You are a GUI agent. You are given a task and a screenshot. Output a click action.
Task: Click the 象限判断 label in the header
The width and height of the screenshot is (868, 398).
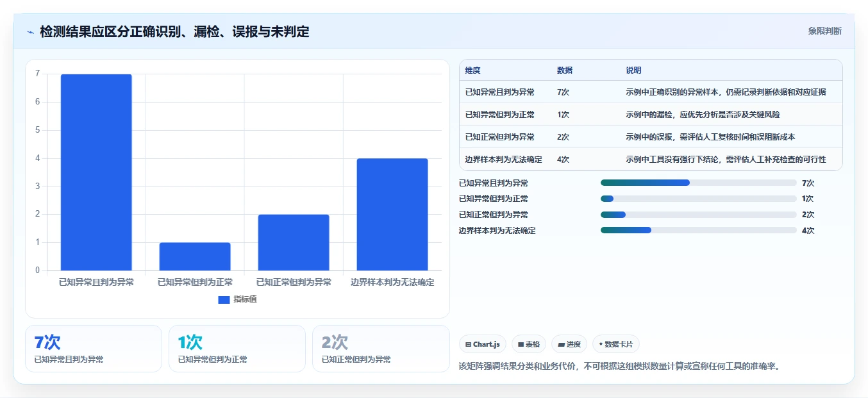tap(824, 31)
